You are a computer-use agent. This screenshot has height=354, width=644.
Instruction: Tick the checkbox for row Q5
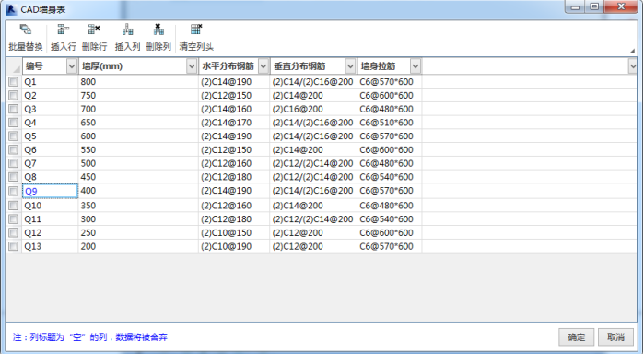(x=14, y=136)
